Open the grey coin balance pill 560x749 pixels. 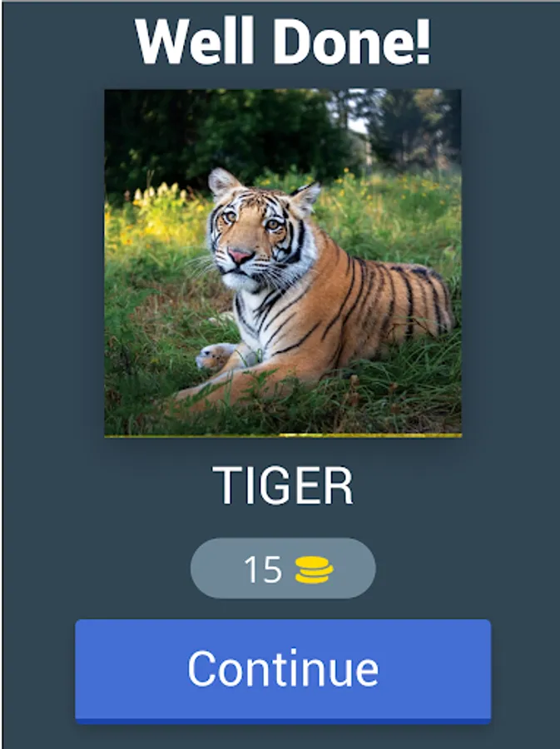click(x=283, y=568)
